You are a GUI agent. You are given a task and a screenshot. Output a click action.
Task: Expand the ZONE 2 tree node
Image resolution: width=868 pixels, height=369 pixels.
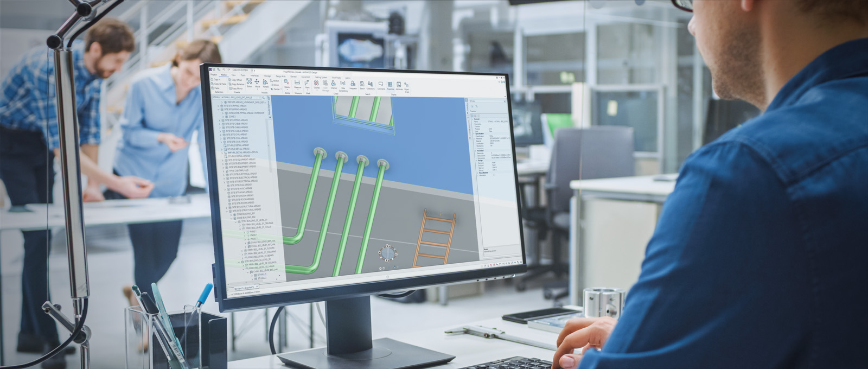tap(223, 117)
